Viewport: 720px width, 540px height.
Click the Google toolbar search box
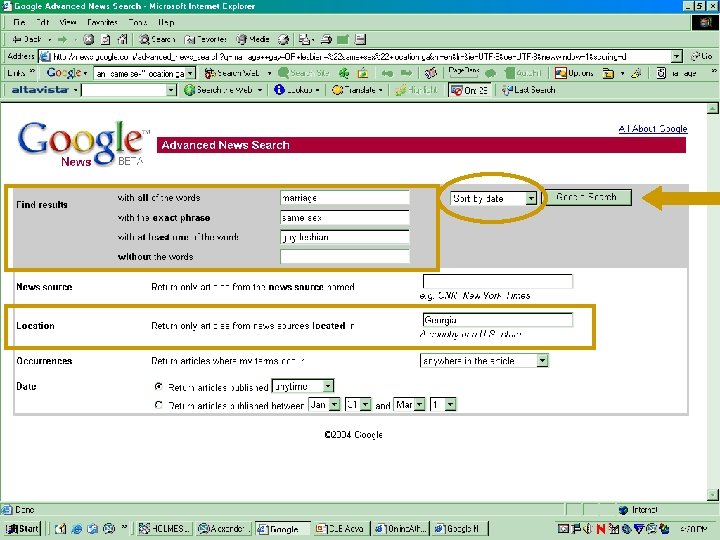tap(140, 73)
